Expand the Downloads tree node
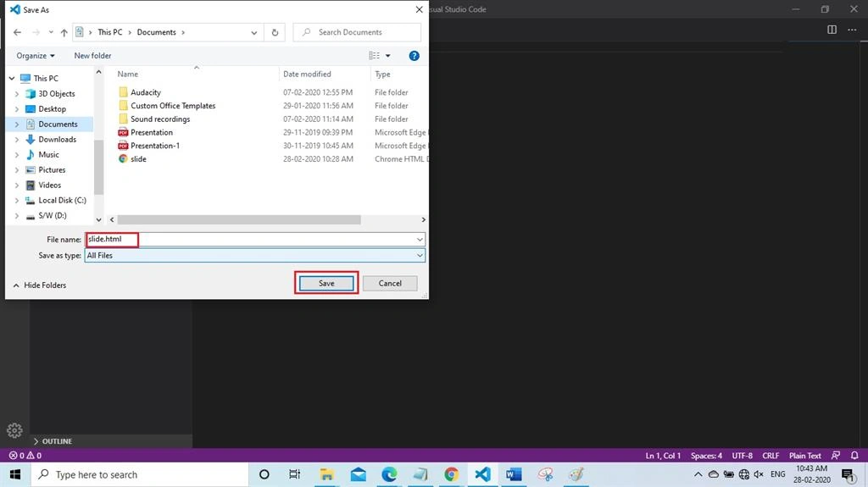This screenshot has width=868, height=487. (x=17, y=140)
